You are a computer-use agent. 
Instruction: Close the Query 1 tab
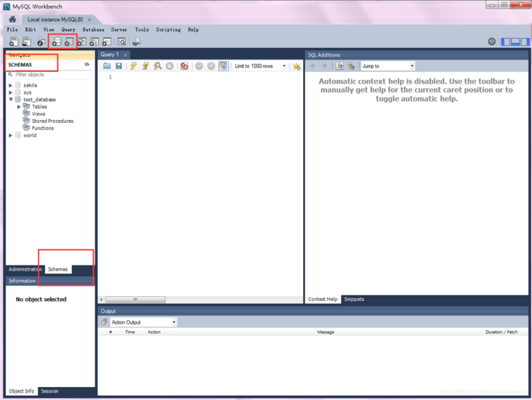pos(126,55)
